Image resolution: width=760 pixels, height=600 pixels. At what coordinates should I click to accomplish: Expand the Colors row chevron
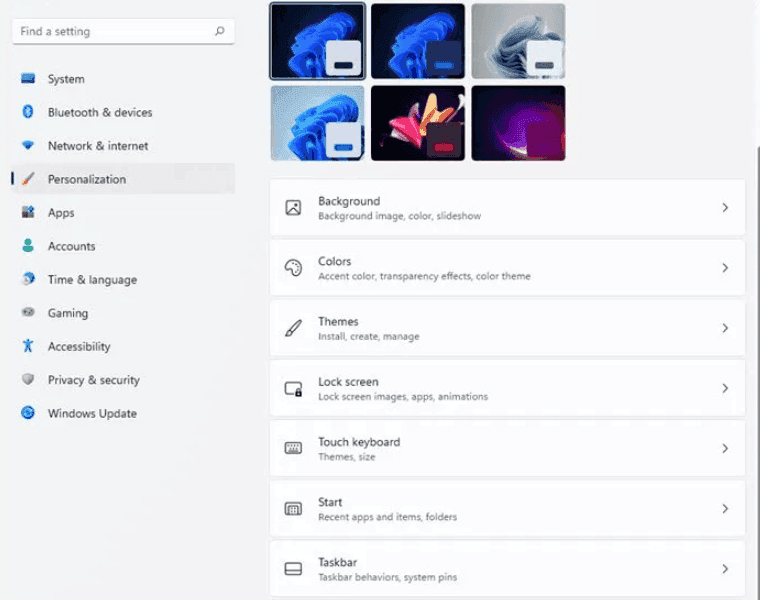pos(725,268)
